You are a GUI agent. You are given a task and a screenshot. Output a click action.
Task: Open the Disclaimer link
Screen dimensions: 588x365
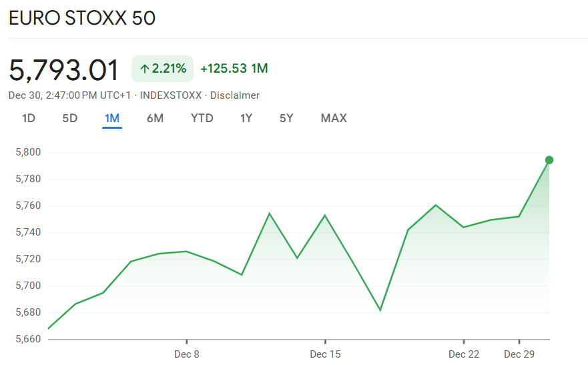click(x=235, y=95)
